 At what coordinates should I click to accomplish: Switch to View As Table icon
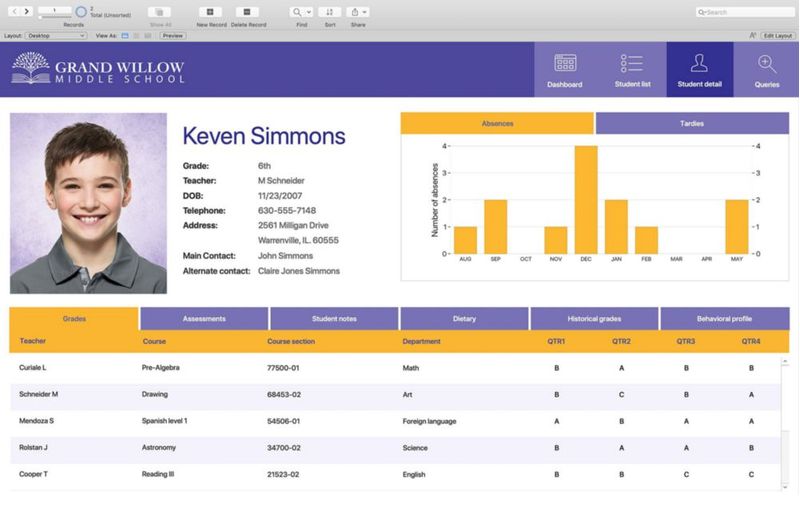(x=147, y=36)
